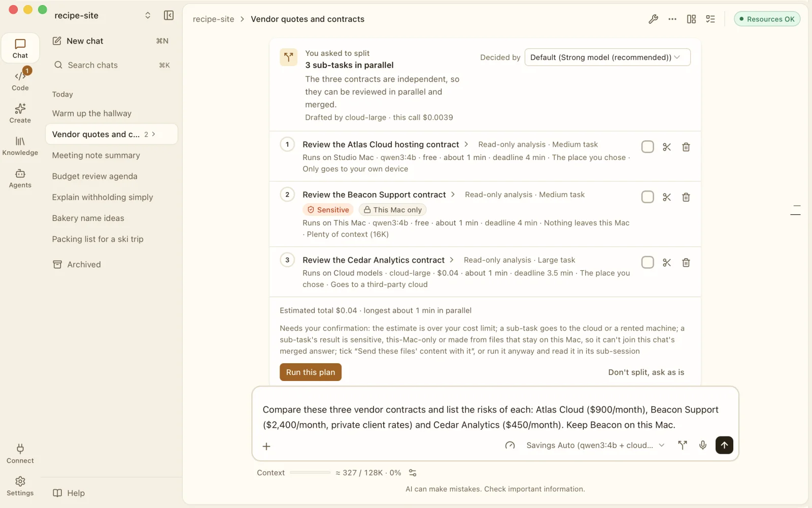Delete the Cedar Analytics sub-task
The width and height of the screenshot is (812, 508).
(686, 263)
